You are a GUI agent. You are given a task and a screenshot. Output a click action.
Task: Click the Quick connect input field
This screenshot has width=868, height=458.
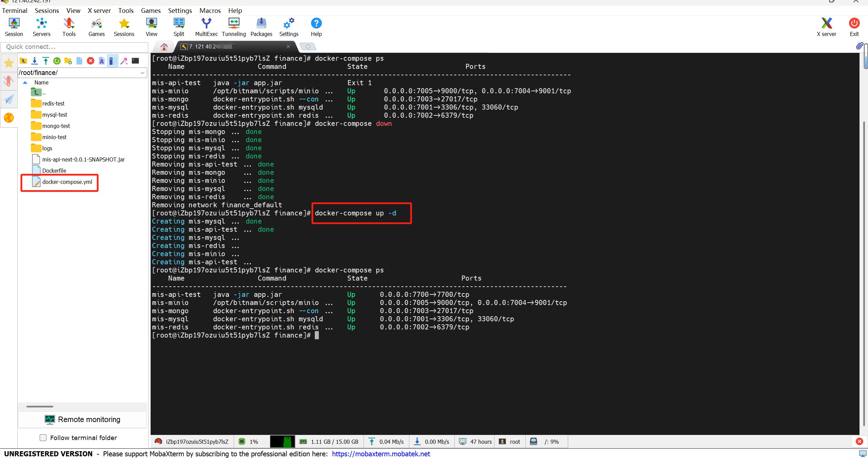[x=75, y=47]
